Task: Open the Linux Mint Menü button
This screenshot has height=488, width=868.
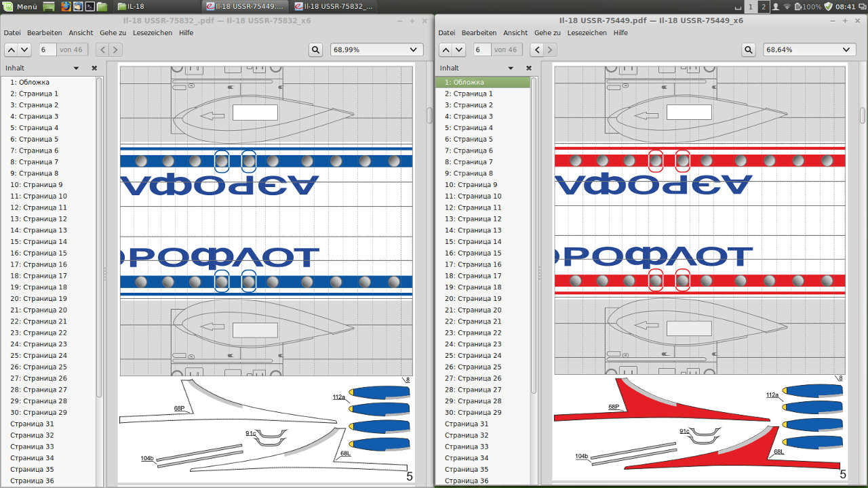Action: pos(20,7)
